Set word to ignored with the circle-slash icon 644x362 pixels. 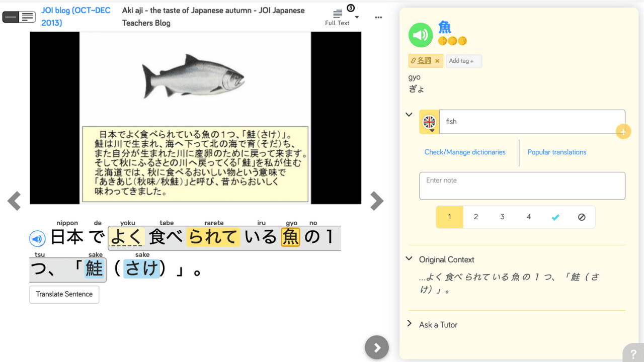(582, 217)
